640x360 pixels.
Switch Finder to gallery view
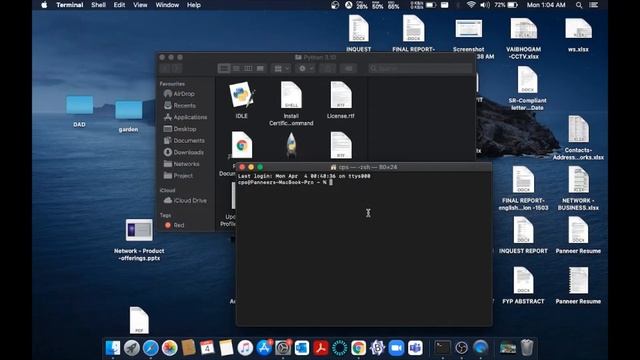[x=260, y=68]
